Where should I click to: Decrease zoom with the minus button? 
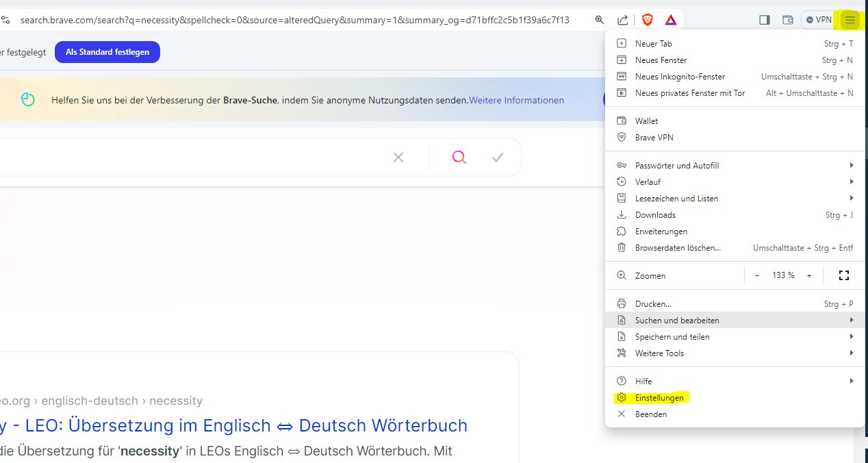click(x=757, y=275)
